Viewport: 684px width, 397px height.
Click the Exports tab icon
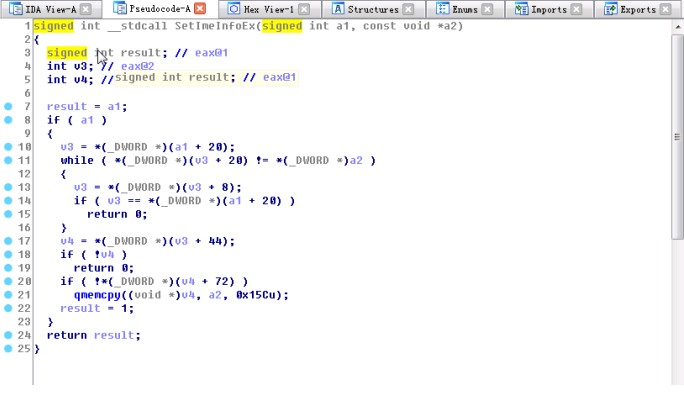point(610,9)
